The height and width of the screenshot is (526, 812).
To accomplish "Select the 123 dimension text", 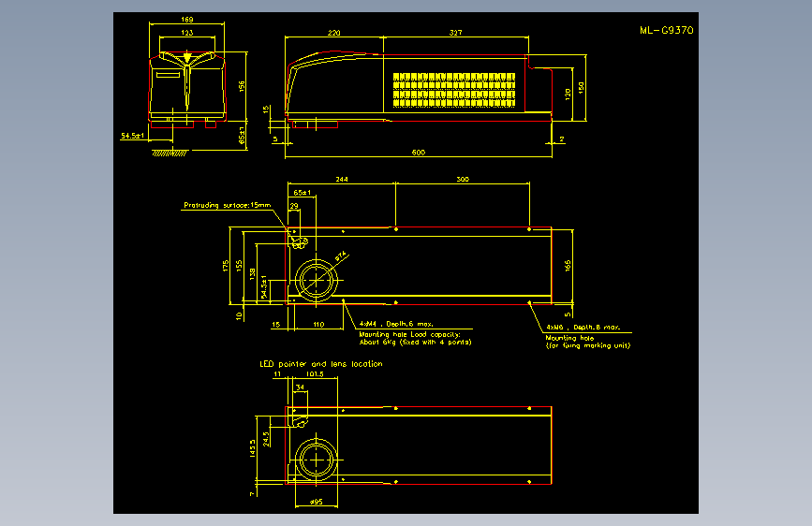I will [187, 33].
